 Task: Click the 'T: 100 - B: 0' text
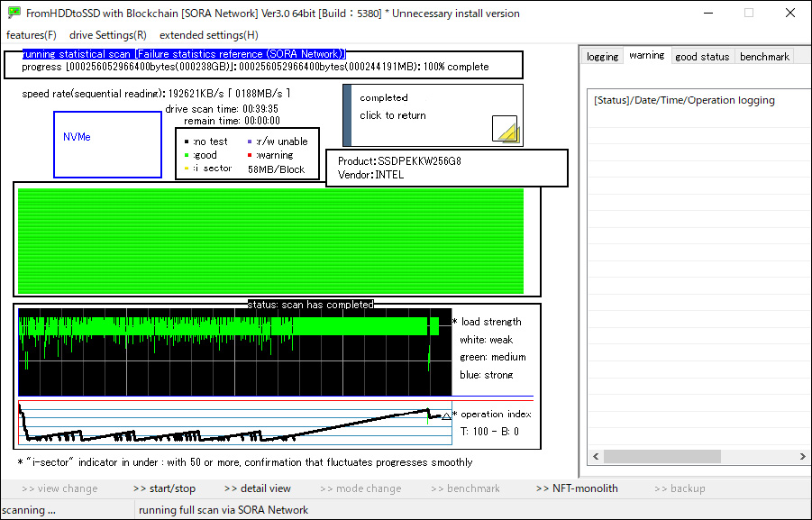[x=489, y=432]
